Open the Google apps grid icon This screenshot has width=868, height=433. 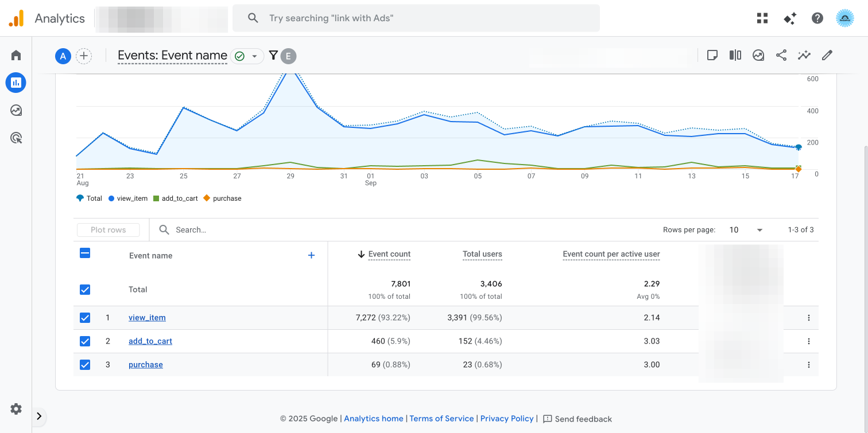(762, 18)
